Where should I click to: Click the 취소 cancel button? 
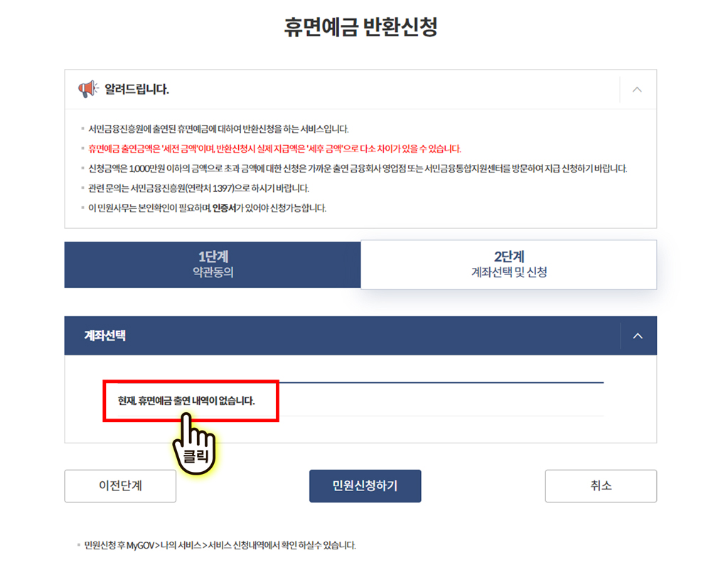601,486
